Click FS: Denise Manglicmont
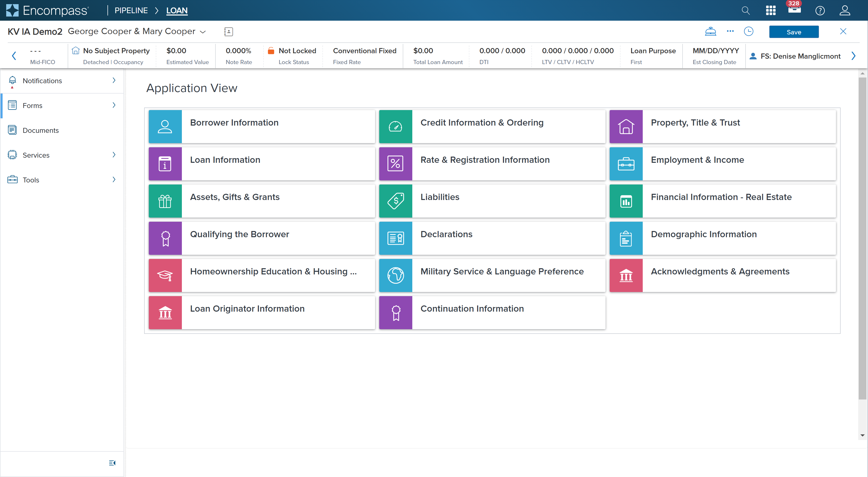Screen dimensions: 868x477 coord(795,56)
